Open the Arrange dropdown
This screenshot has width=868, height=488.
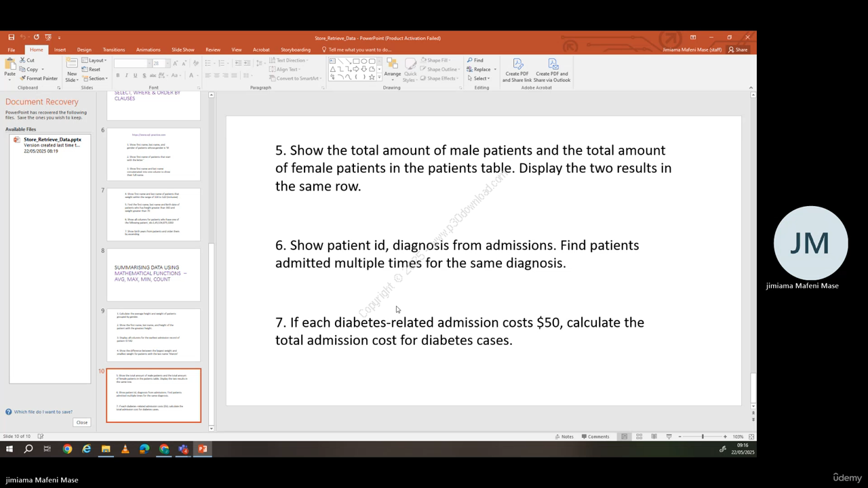pos(392,70)
